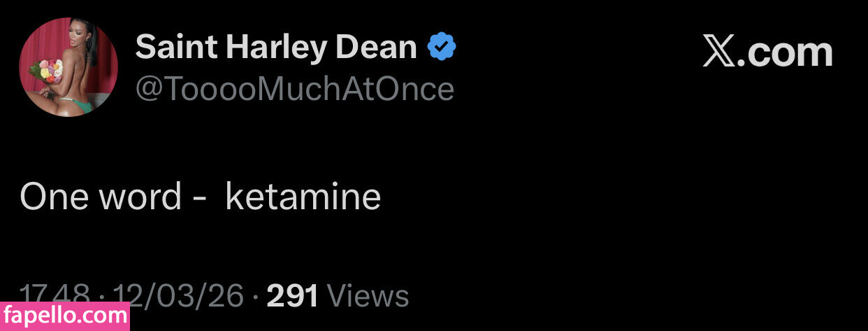This screenshot has height=331, width=868.
Task: Click the blue verified checkmark badge
Action: 442,48
